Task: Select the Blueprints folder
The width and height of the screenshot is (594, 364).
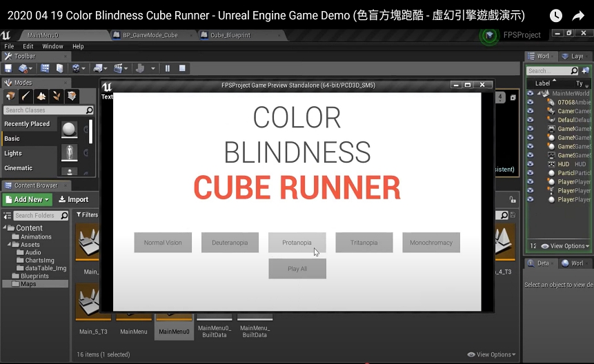Action: click(x=34, y=276)
